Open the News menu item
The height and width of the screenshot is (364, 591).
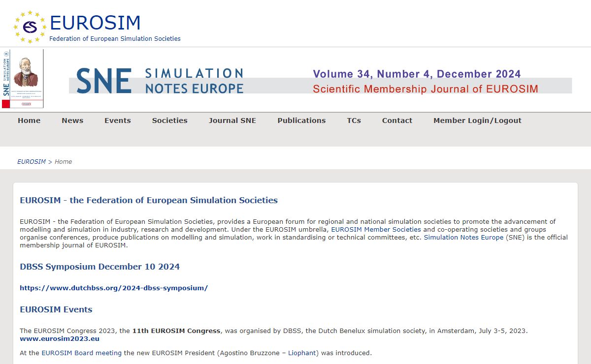(x=72, y=121)
